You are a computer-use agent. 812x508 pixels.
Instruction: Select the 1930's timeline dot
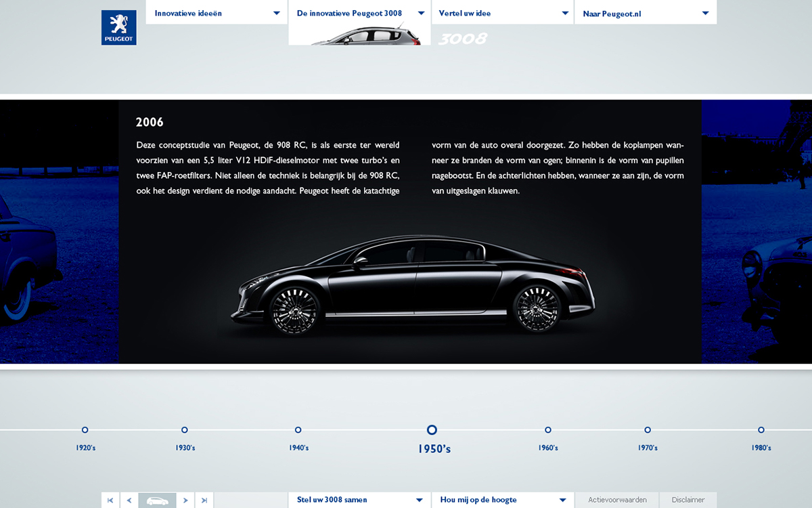pyautogui.click(x=184, y=430)
